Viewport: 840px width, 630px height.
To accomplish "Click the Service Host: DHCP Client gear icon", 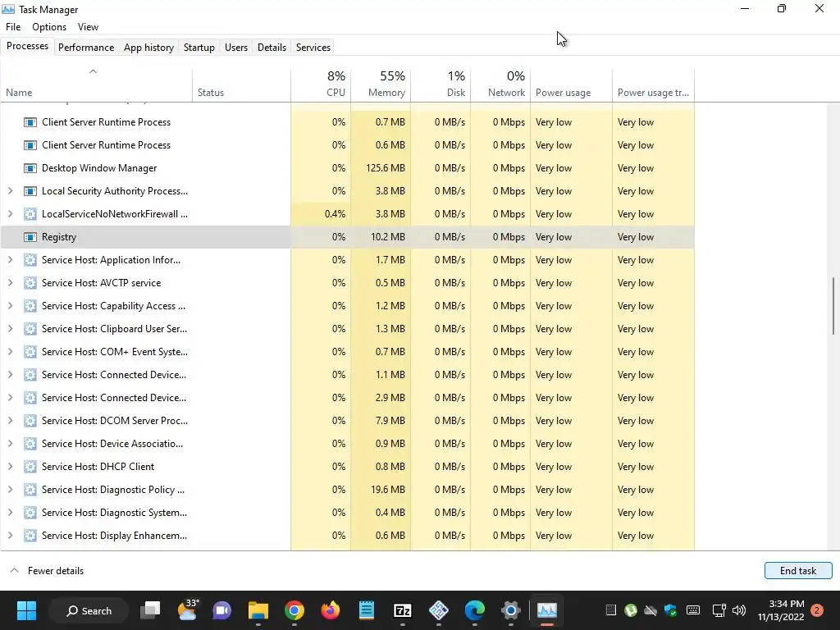I will (x=30, y=467).
